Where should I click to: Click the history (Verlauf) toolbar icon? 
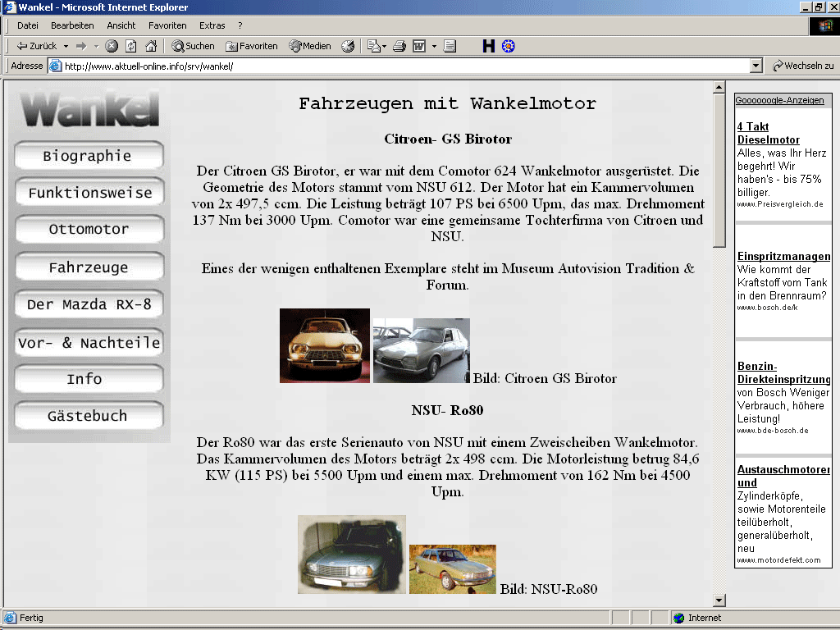click(348, 46)
